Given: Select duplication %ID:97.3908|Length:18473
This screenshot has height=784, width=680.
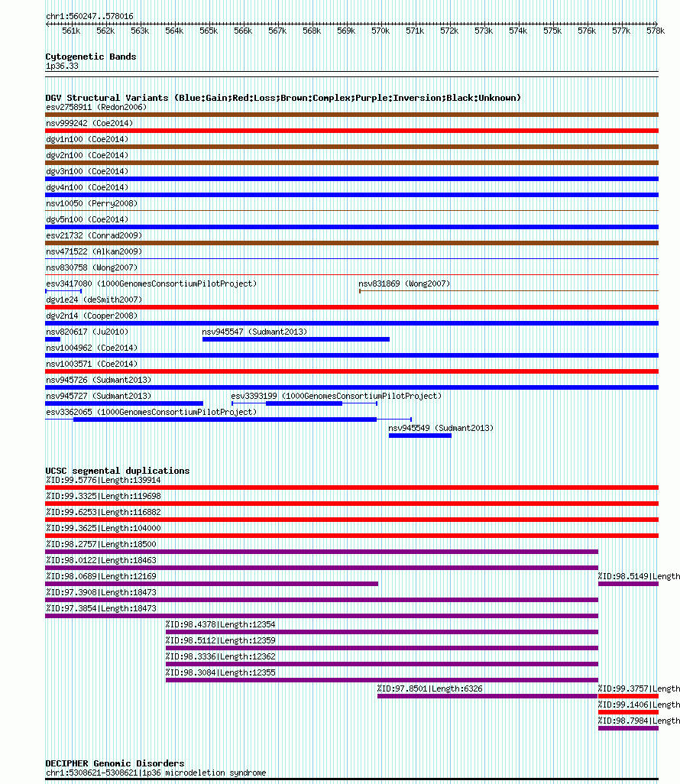Looking at the screenshot, I should (x=322, y=600).
